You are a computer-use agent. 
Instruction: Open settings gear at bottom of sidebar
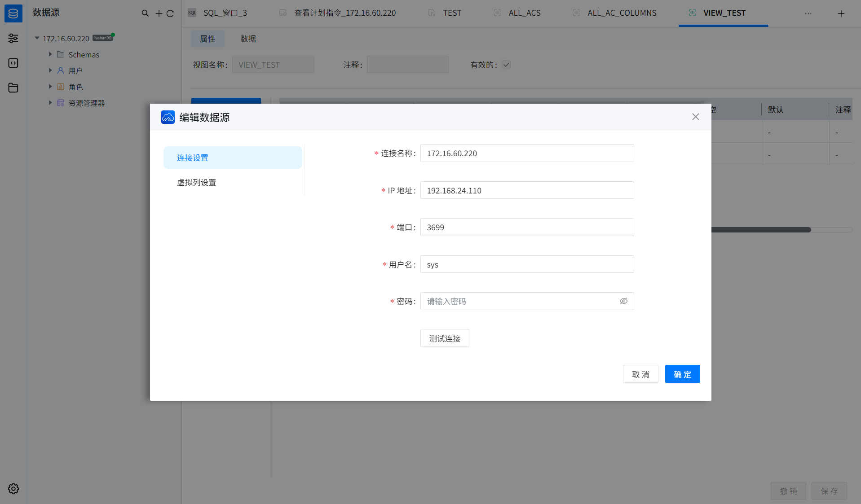[x=13, y=489]
